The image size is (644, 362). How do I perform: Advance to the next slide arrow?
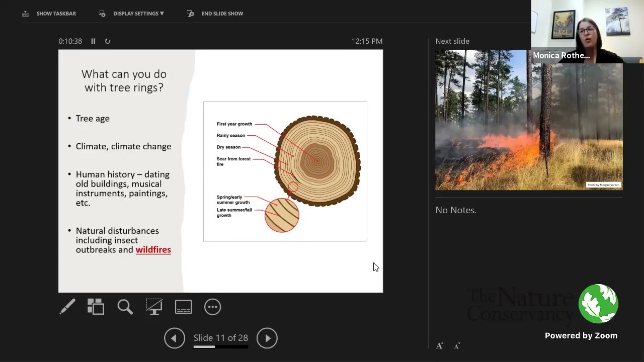(x=267, y=338)
